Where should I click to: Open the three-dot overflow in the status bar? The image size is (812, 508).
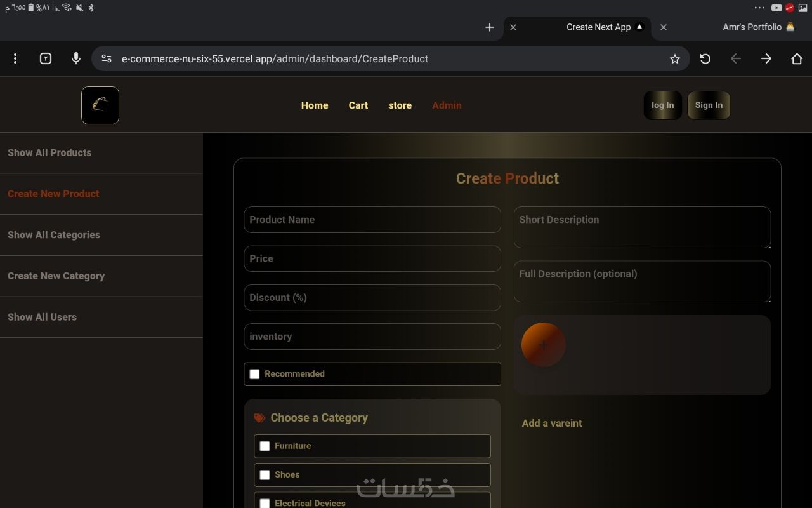[x=759, y=8]
